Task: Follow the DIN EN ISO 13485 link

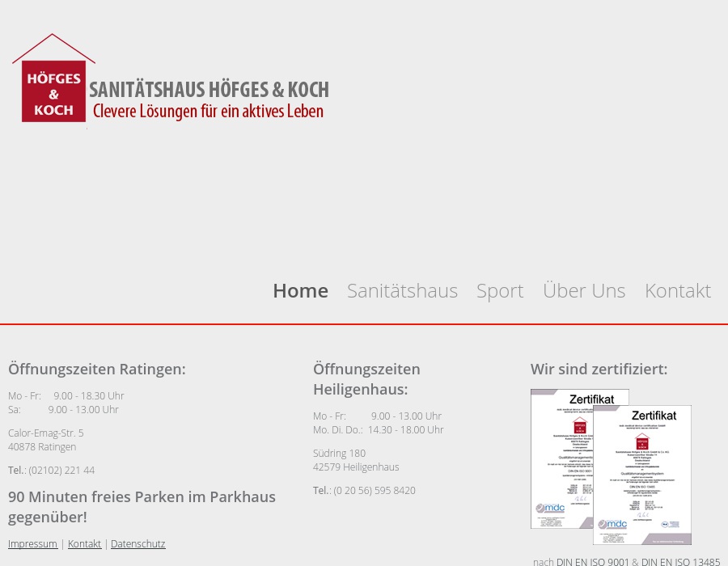Action: pos(680,561)
